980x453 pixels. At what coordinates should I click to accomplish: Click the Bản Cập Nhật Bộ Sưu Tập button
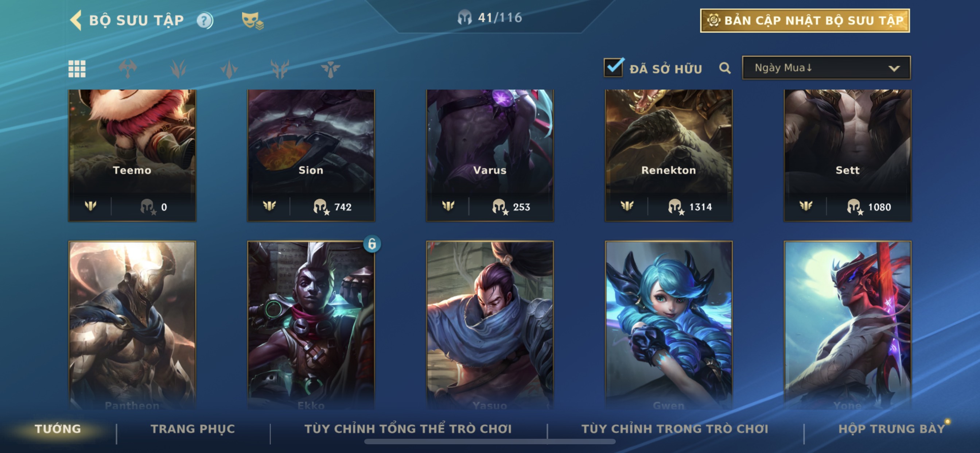pos(805,20)
